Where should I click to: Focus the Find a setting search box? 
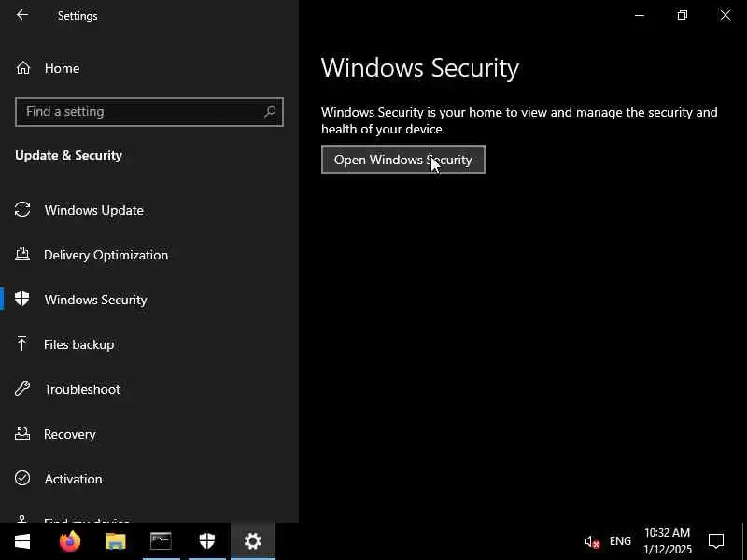tap(149, 112)
